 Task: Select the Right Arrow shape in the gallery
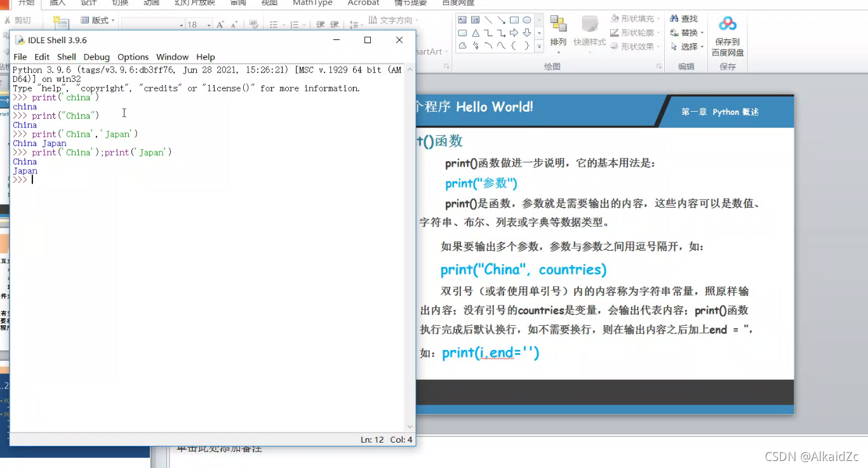(x=514, y=32)
